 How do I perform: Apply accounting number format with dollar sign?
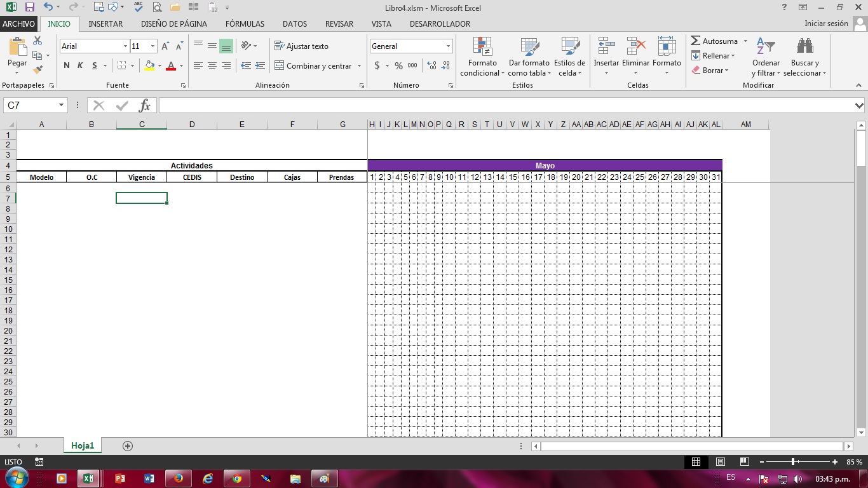pyautogui.click(x=377, y=65)
